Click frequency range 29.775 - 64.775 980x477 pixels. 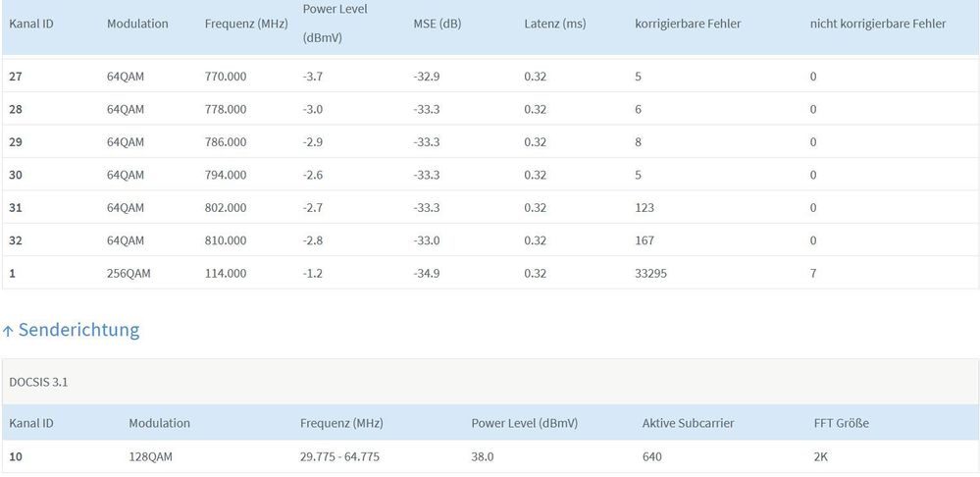[x=339, y=457]
